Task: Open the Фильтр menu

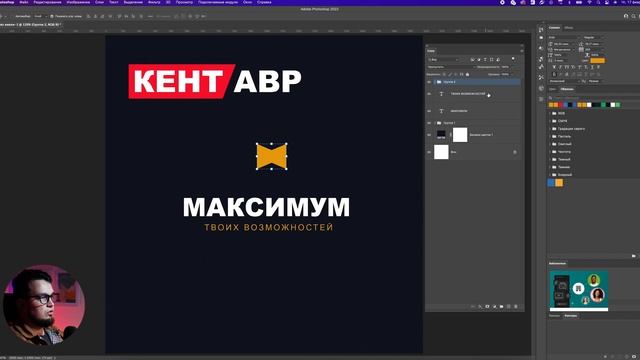Action: (x=154, y=2)
